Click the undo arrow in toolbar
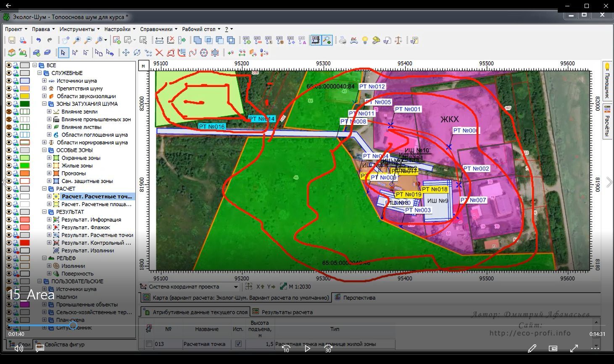Screen dimensions: 614x364 (39, 40)
